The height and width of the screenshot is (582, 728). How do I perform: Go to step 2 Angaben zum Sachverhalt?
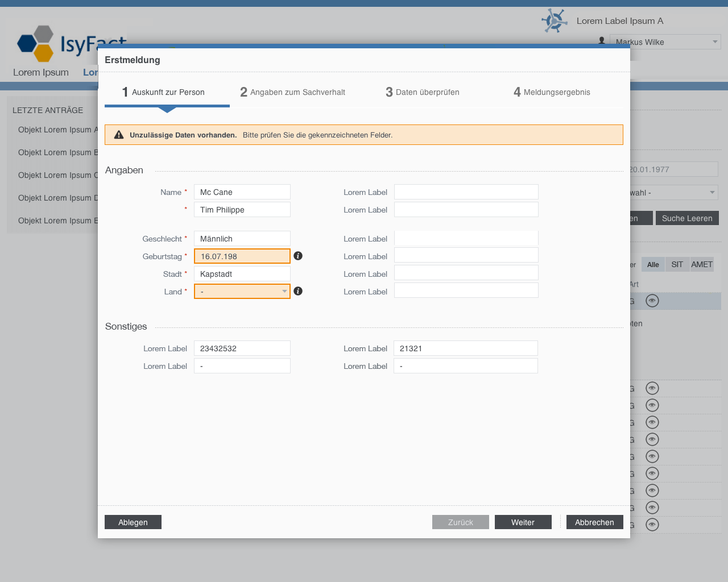click(x=293, y=92)
